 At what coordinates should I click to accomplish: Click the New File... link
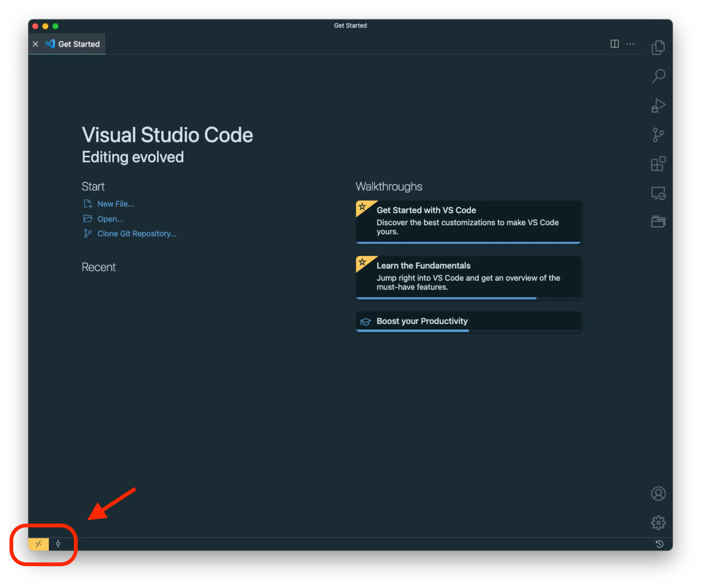116,204
